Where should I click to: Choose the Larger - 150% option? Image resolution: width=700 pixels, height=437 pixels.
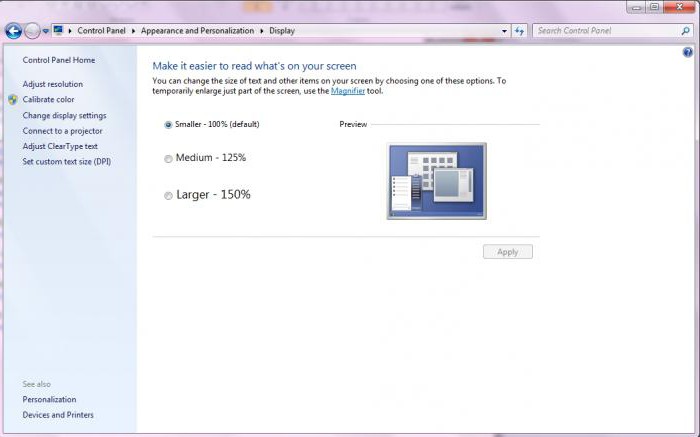[x=168, y=196]
